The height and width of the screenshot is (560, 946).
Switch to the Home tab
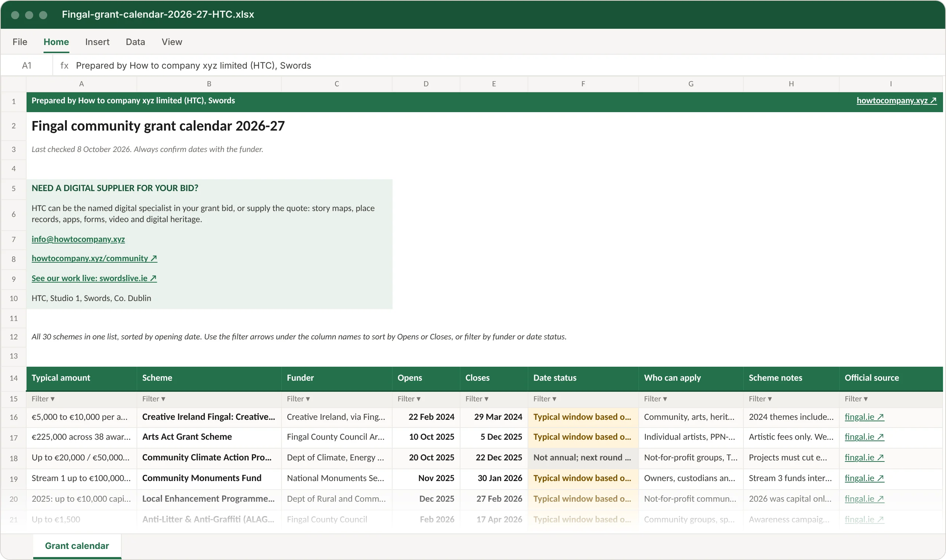pyautogui.click(x=56, y=42)
